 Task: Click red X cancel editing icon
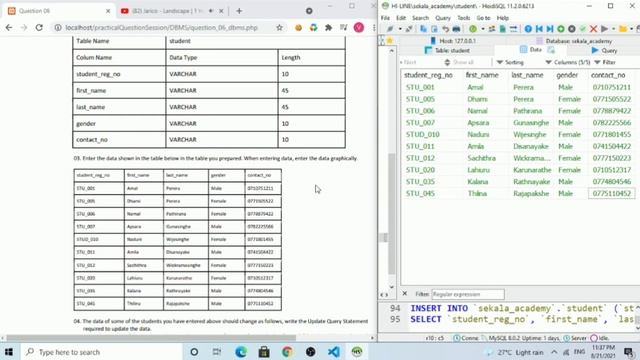click(593, 29)
